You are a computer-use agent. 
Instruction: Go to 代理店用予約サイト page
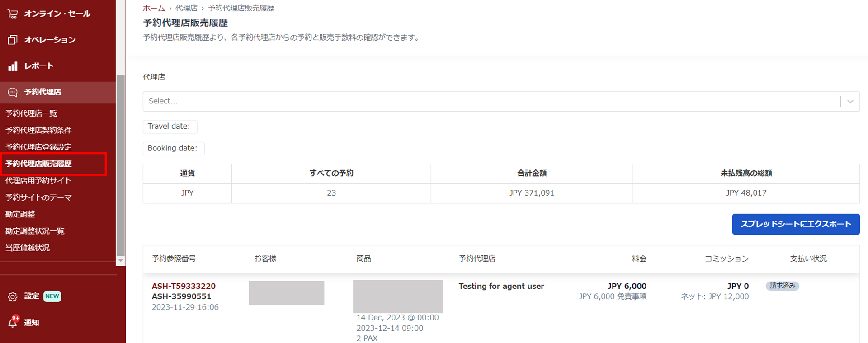tap(38, 180)
